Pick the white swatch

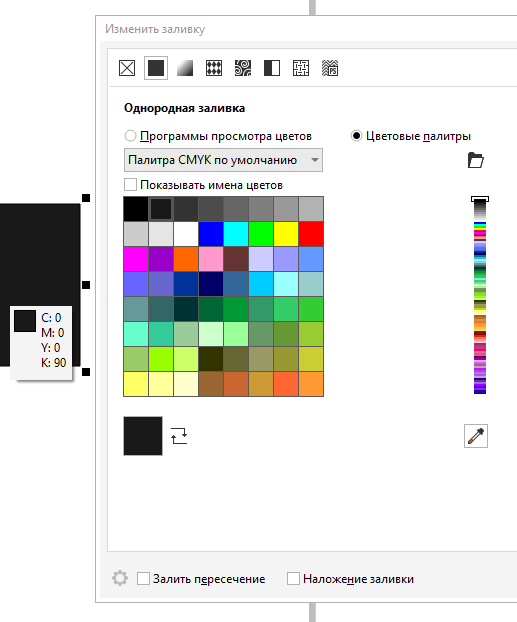pyautogui.click(x=186, y=234)
